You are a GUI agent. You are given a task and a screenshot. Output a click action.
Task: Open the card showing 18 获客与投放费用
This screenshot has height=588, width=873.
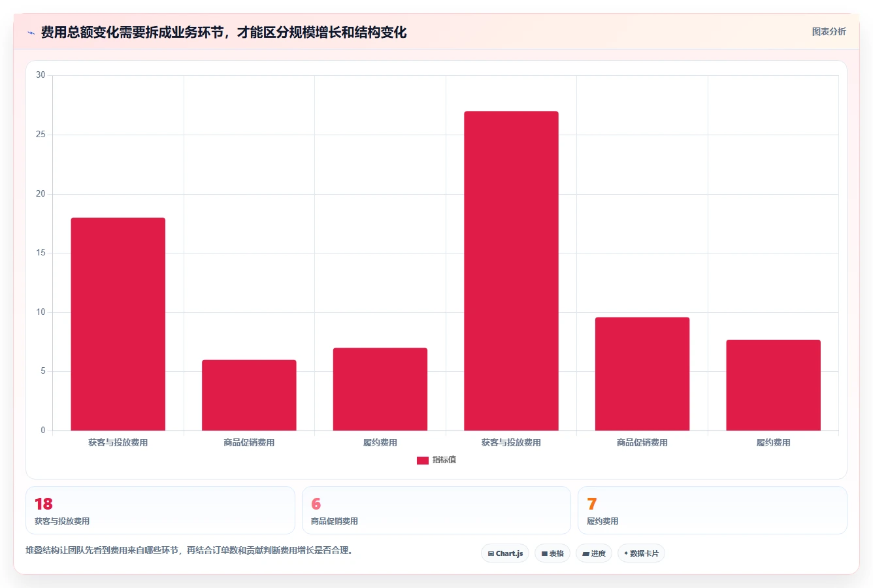(x=160, y=510)
